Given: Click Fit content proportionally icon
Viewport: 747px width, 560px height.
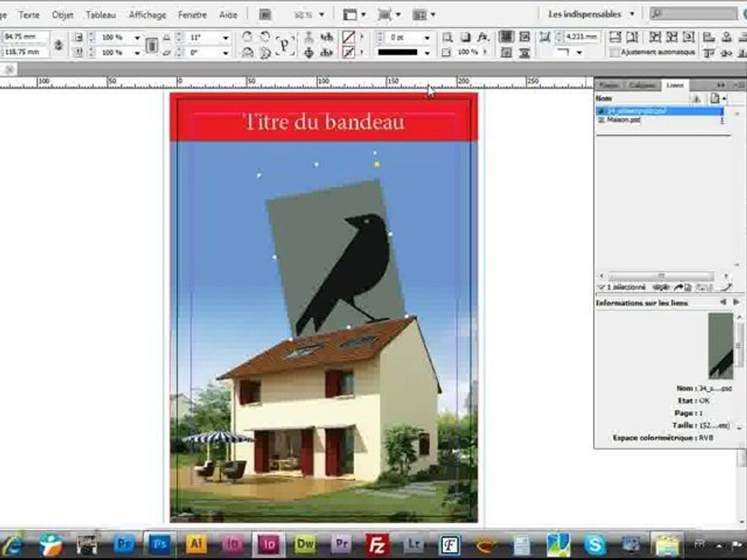Looking at the screenshot, I should pos(632,37).
